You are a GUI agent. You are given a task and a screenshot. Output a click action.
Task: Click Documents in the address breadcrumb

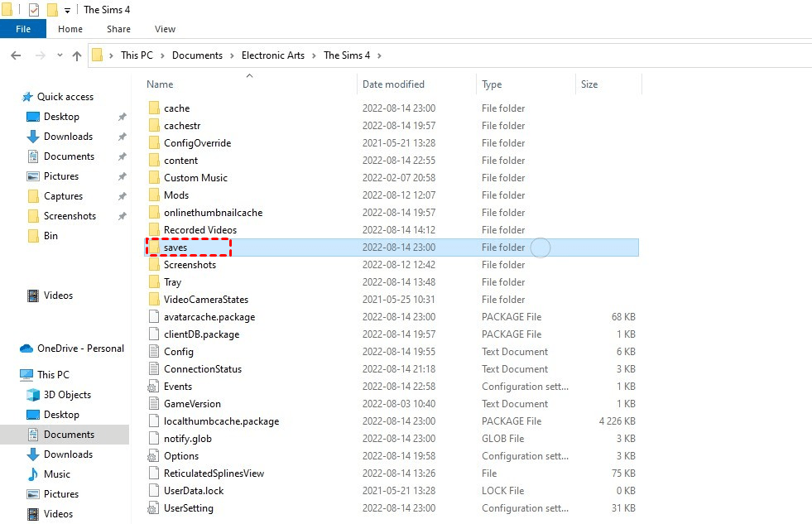click(x=197, y=55)
